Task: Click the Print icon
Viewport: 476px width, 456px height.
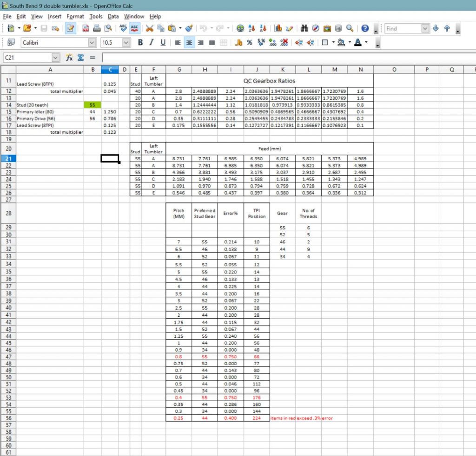Action: click(97, 28)
